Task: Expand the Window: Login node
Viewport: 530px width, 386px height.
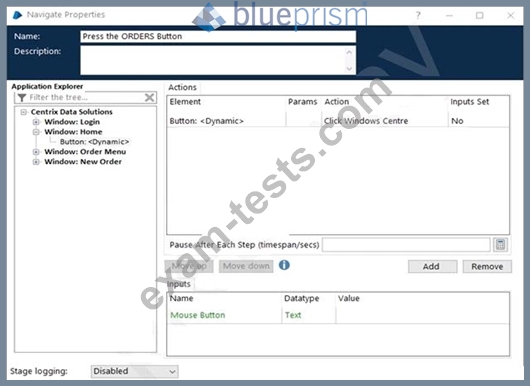Action: 36,122
